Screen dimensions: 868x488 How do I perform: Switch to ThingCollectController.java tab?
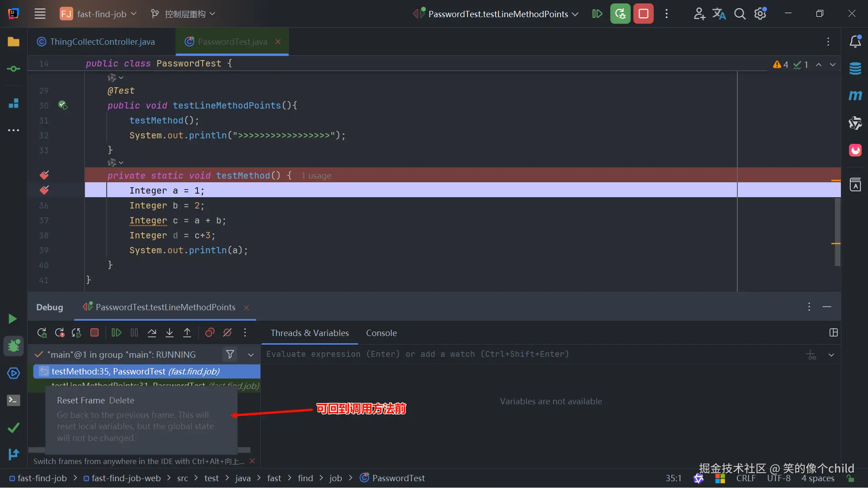[96, 42]
